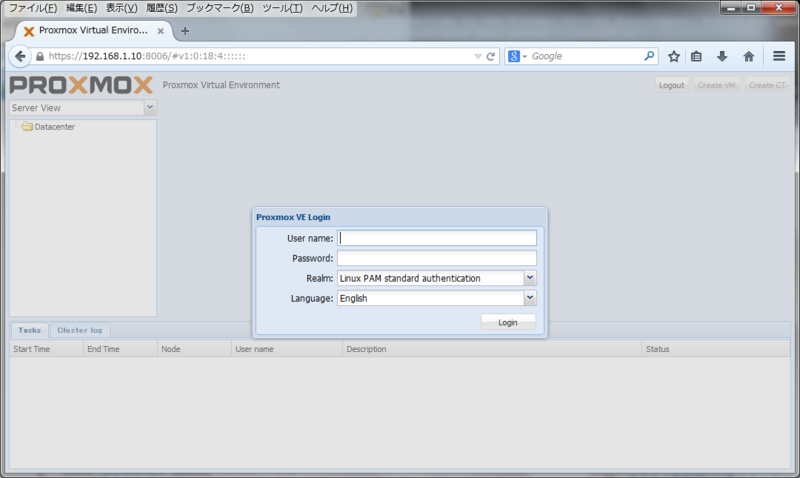The image size is (800, 478).
Task: Sort by the Start Time column header
Action: pyautogui.click(x=46, y=349)
